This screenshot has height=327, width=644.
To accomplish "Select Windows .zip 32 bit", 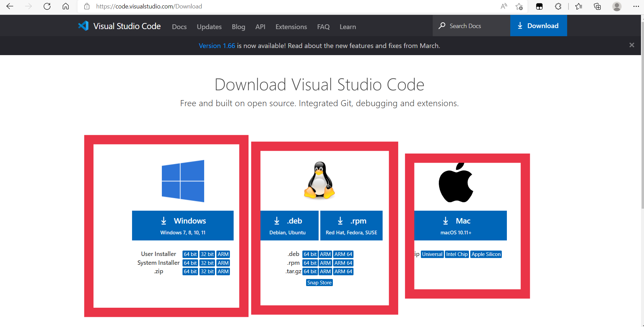I will pos(207,272).
